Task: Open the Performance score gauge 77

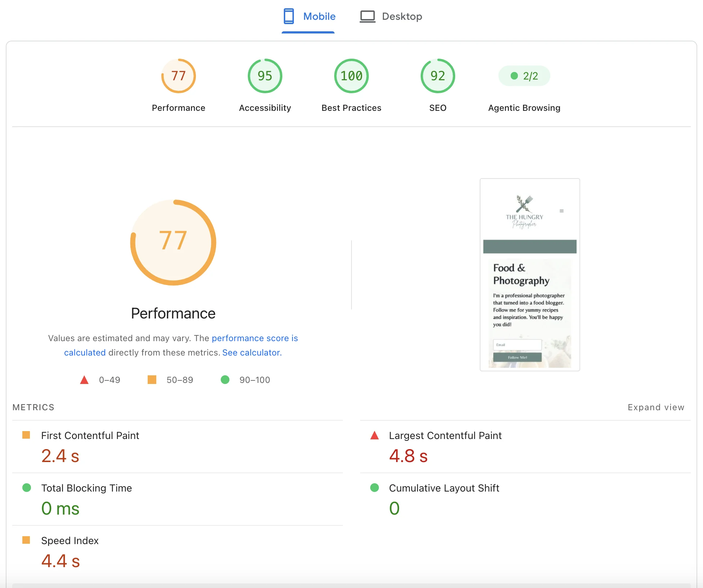Action: [179, 76]
